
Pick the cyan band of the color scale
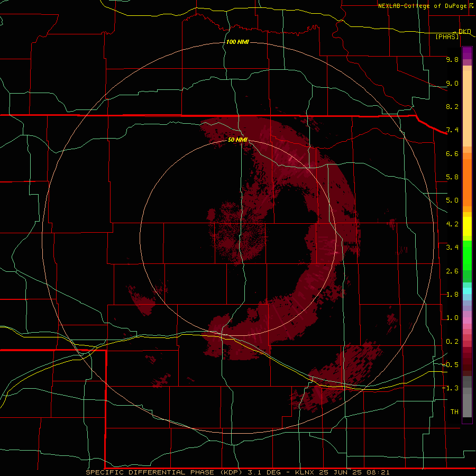click(x=467, y=291)
